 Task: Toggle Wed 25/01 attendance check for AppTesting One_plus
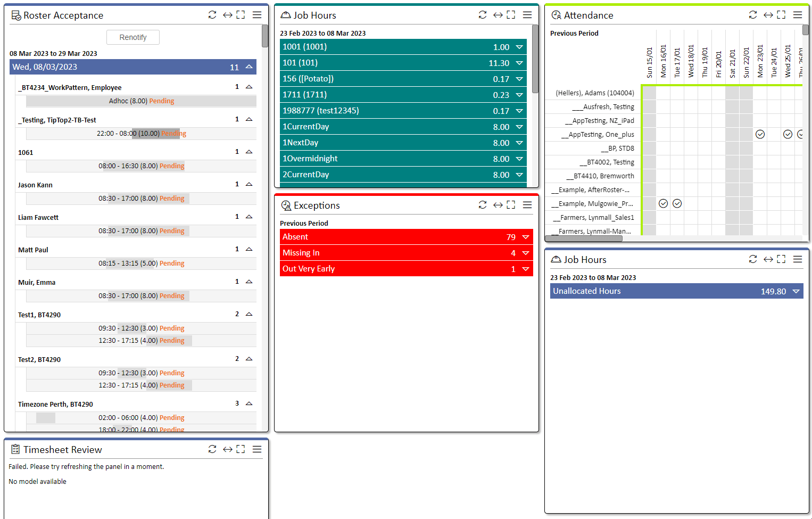pos(788,134)
